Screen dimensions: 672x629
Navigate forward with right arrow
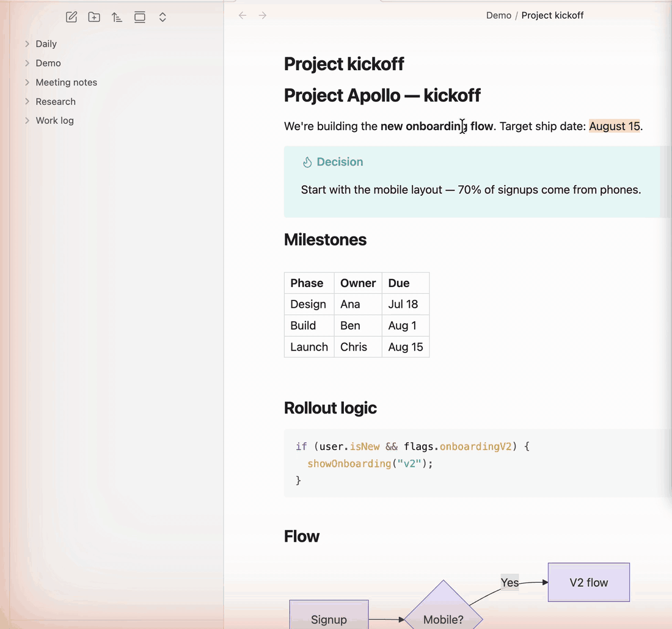tap(263, 15)
